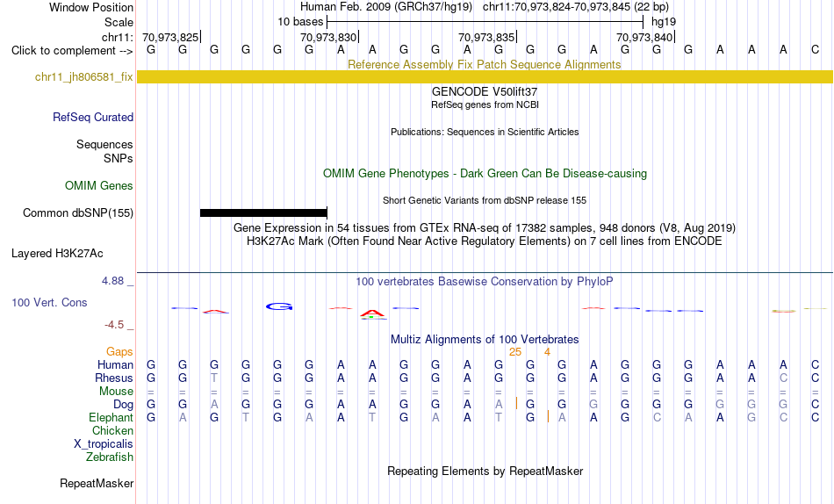Click the orange insertion mark in Dog row
This screenshot has width=834, height=504.
point(516,403)
